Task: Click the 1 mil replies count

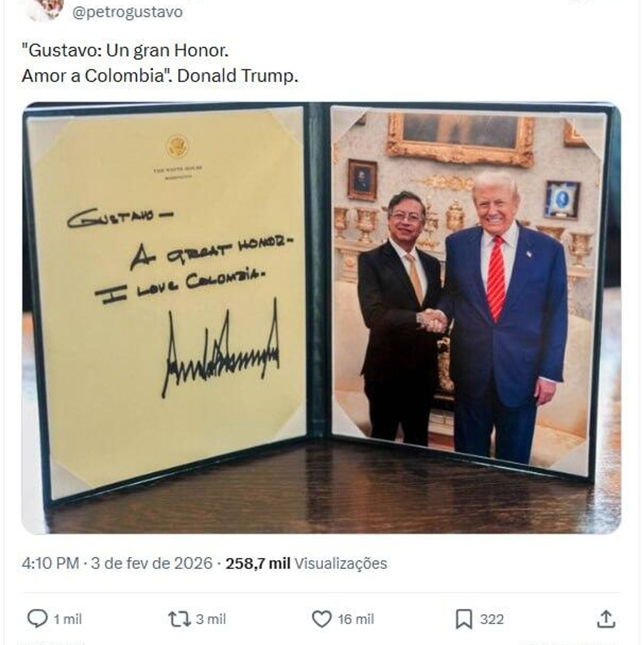Action: (68, 619)
